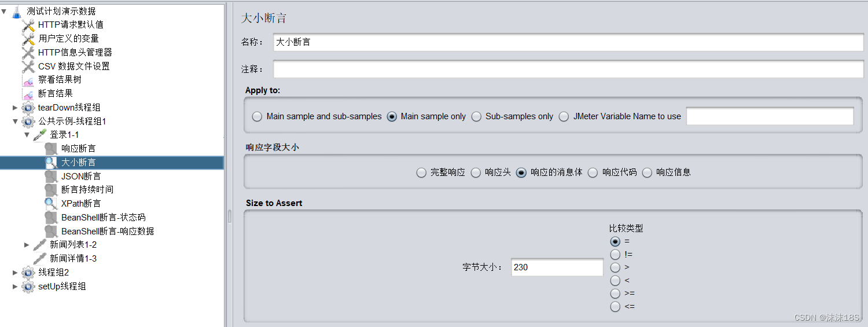
Task: Click the 断言结果 listener icon
Action: click(28, 94)
